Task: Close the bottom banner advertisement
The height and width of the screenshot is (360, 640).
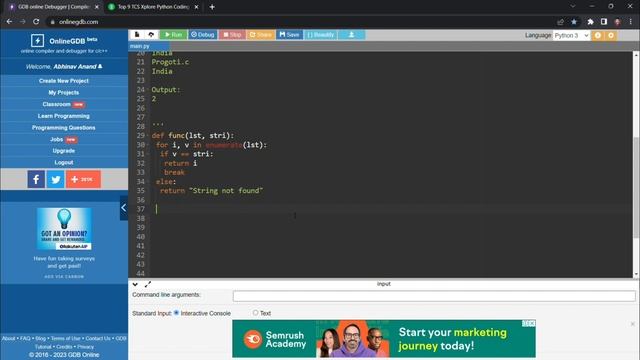Action: click(x=633, y=324)
